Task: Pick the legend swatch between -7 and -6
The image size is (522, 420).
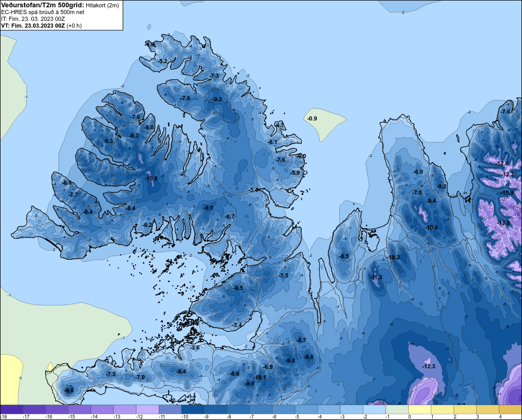Action: (260, 410)
